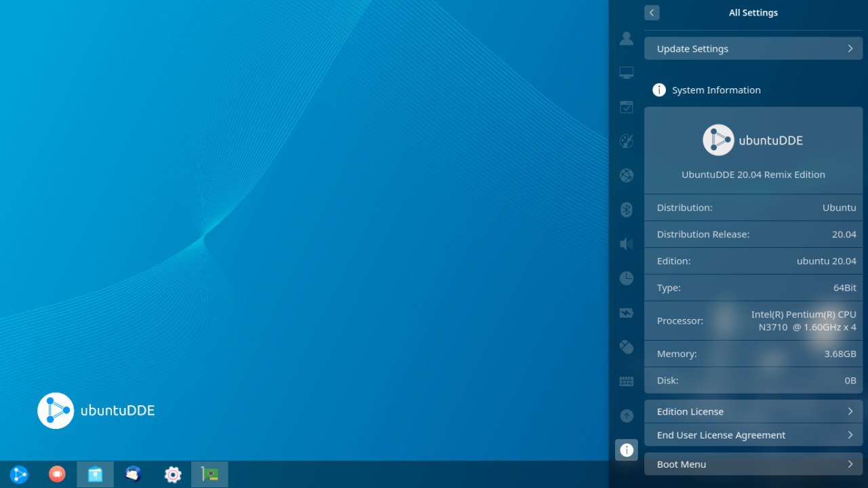
Task: Select the Distribution Release value 20.04
Action: 844,234
